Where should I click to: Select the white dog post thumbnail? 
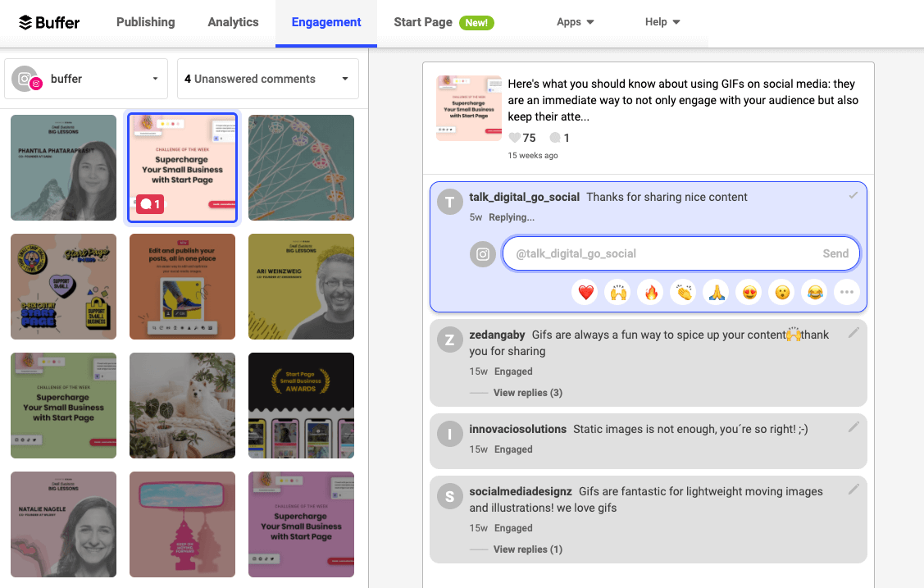click(182, 405)
